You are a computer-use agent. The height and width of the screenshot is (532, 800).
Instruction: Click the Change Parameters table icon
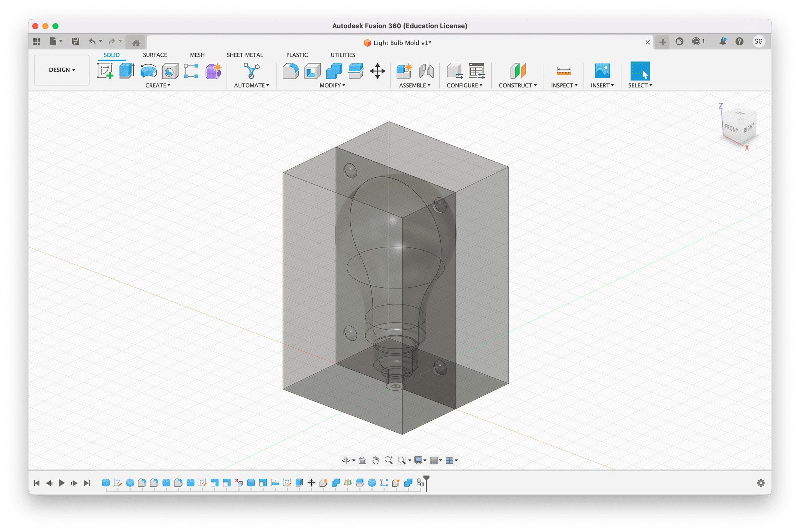point(477,71)
